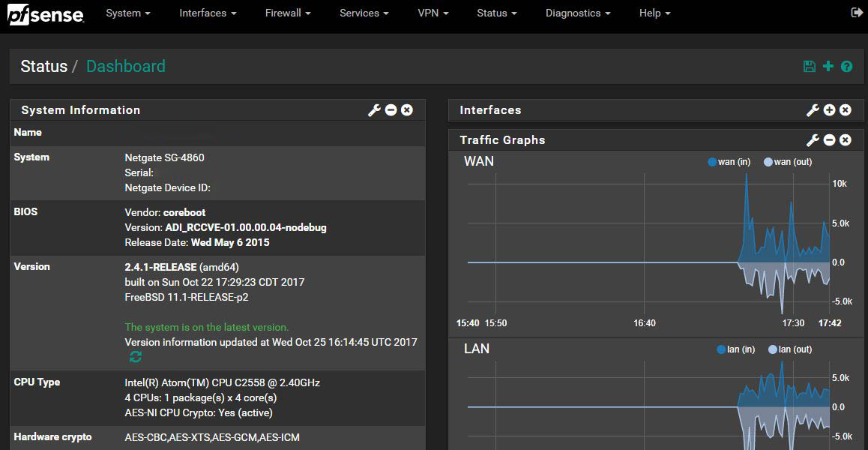The height and width of the screenshot is (450, 868).
Task: Click "The system is on the latest version."
Action: [207, 328]
